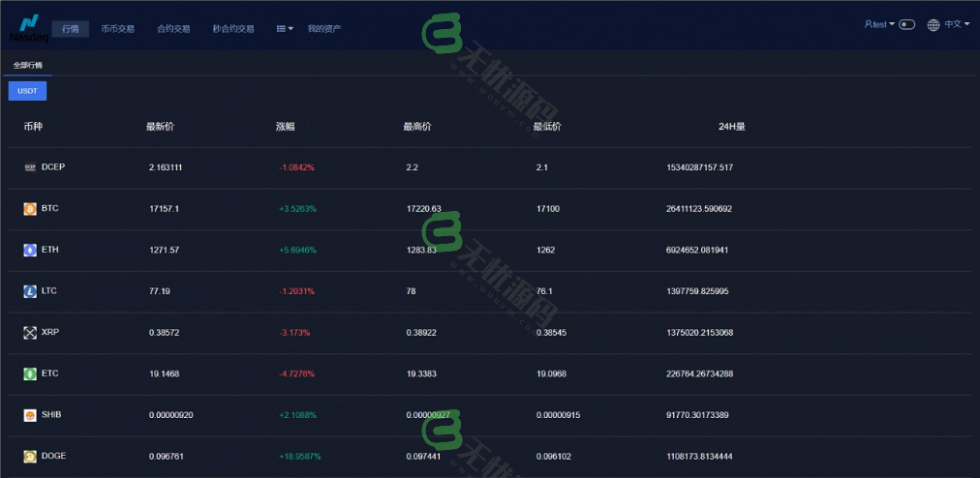
Task: Click the ETC coin icon
Action: 30,373
